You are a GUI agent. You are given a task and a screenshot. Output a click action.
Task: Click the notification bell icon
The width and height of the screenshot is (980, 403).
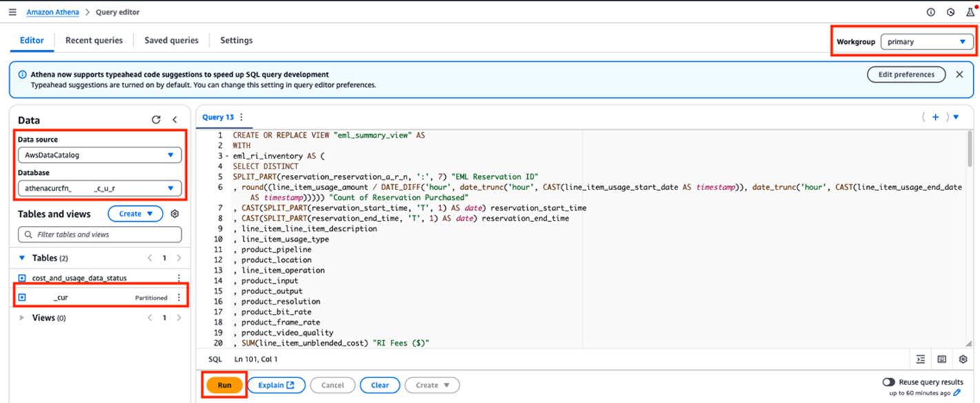tap(971, 12)
